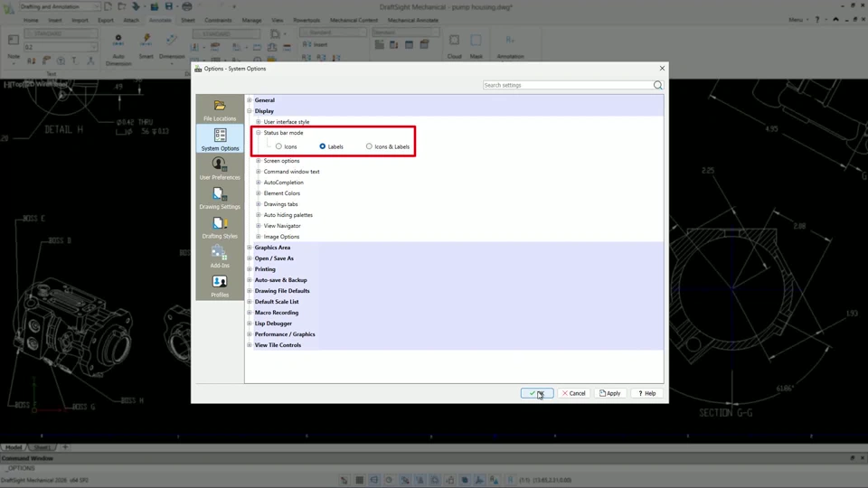
Task: Expand Macro Recording
Action: pyautogui.click(x=250, y=313)
